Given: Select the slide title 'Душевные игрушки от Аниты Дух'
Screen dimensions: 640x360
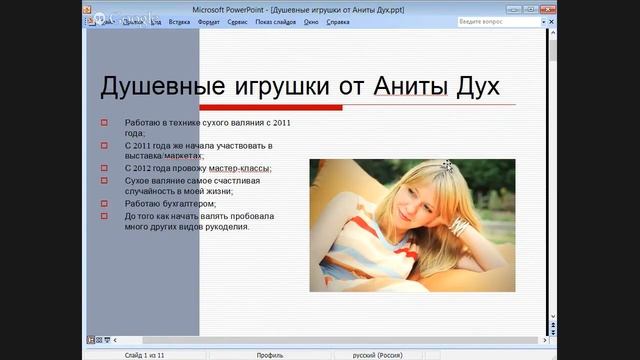Looking at the screenshot, I should pyautogui.click(x=300, y=86).
